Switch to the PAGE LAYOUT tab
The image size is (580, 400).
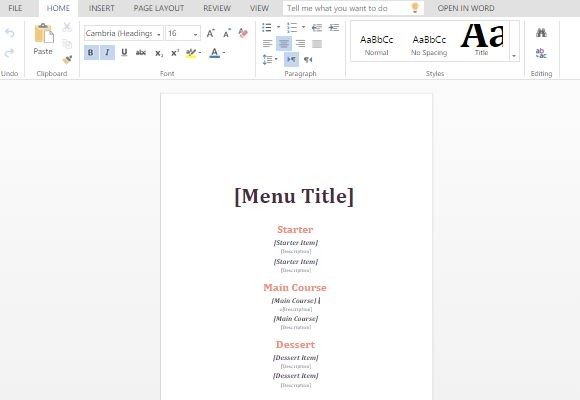159,8
